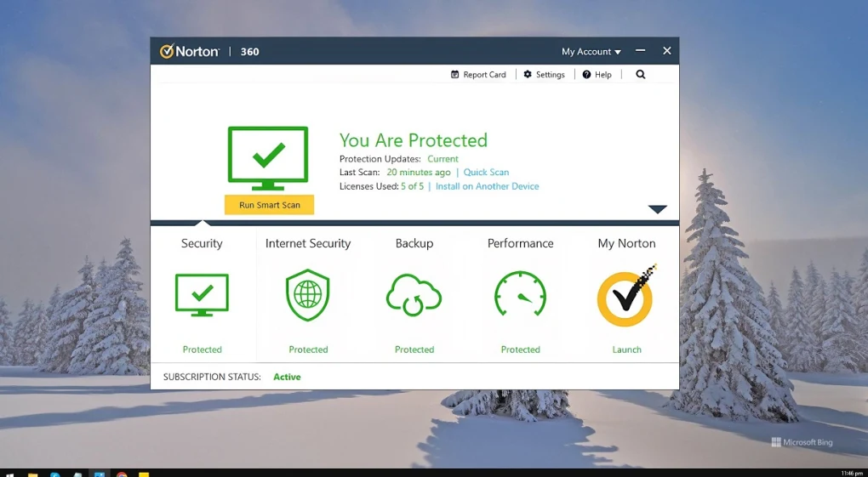Screen dimensions: 868x477
Task: Click the Quick Scan link
Action: (x=486, y=173)
